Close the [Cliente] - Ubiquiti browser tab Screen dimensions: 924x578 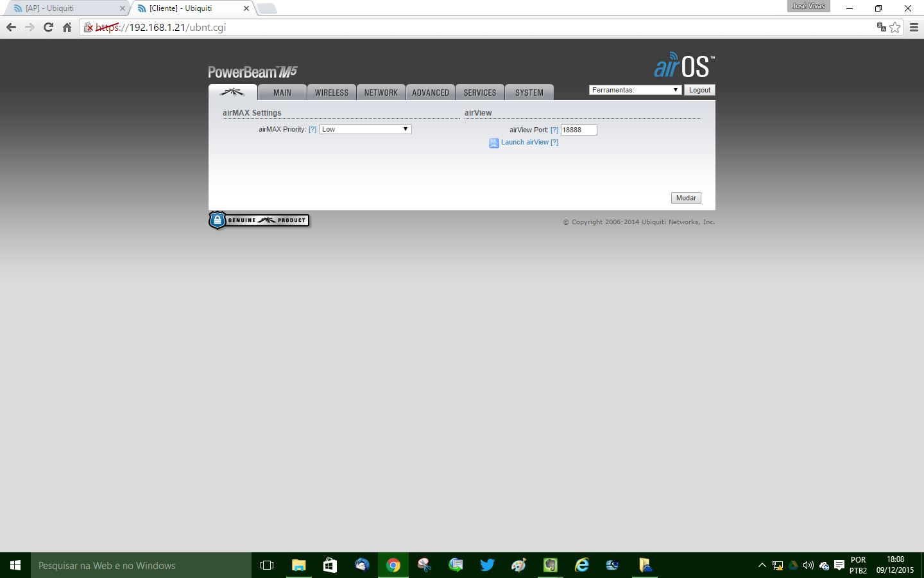click(246, 8)
